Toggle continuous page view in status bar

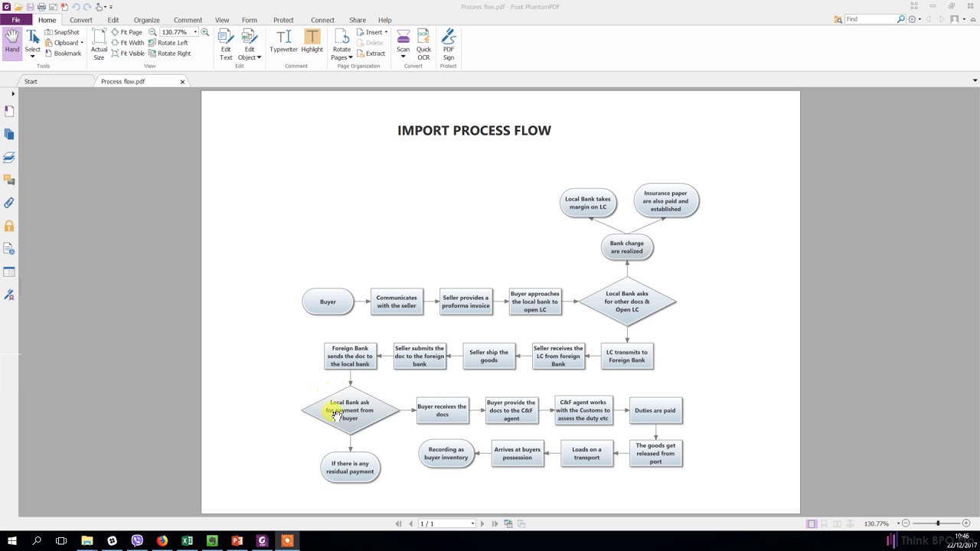(x=825, y=523)
